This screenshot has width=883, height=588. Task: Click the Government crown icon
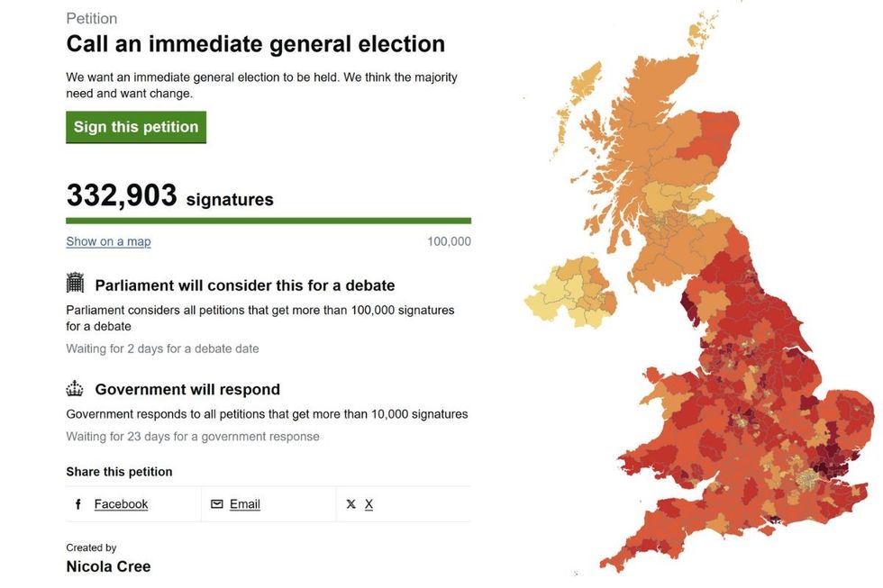[75, 388]
